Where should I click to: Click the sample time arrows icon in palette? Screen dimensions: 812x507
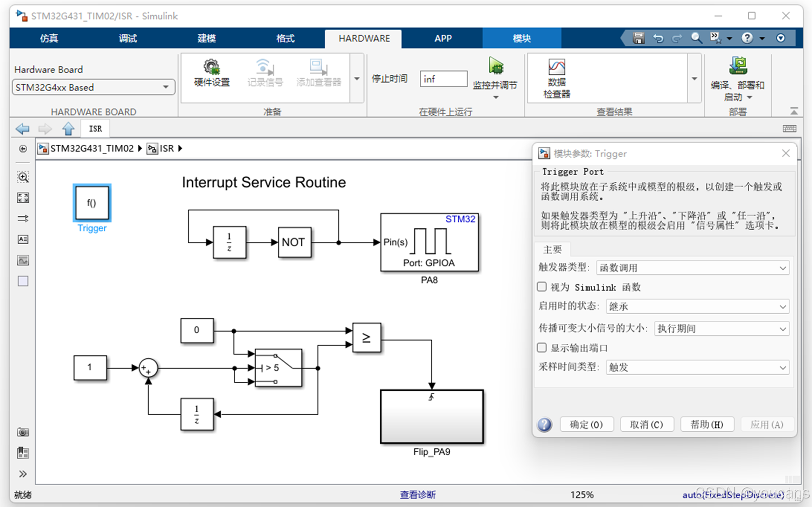pyautogui.click(x=23, y=219)
